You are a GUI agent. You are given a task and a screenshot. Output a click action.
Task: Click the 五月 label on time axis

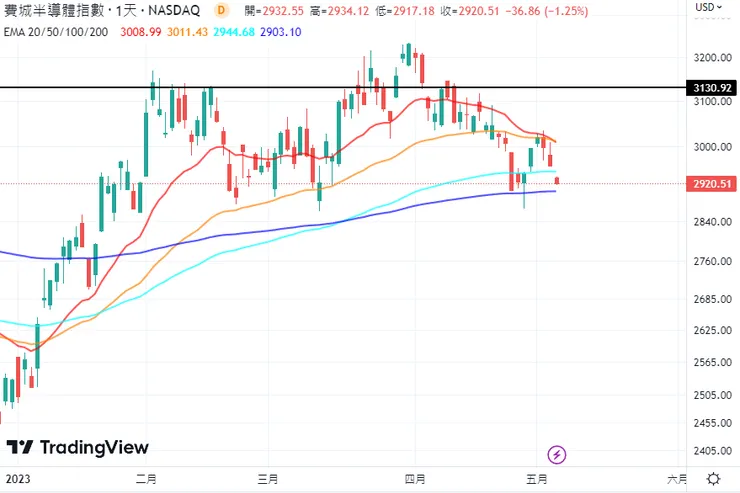coord(537,479)
